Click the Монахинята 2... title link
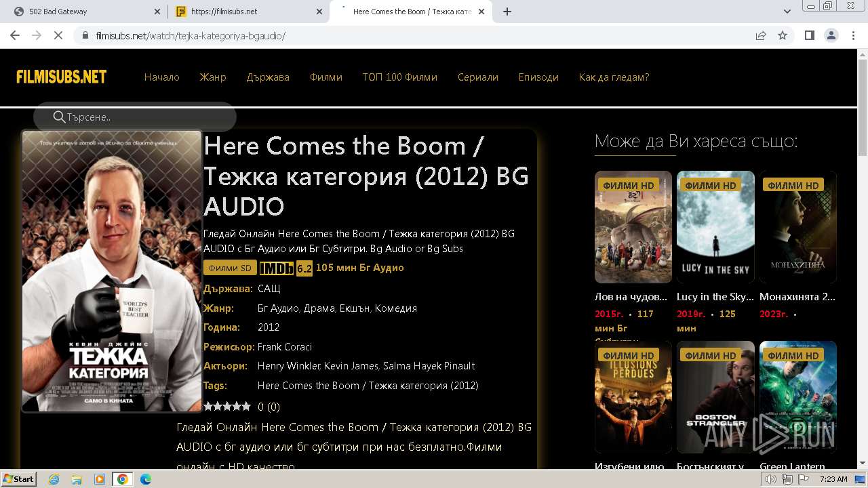Screen dimensions: 868x488 coord(797,297)
